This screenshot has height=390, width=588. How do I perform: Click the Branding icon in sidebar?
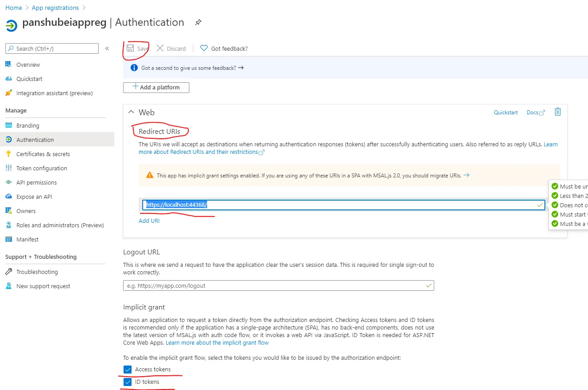click(x=8, y=125)
